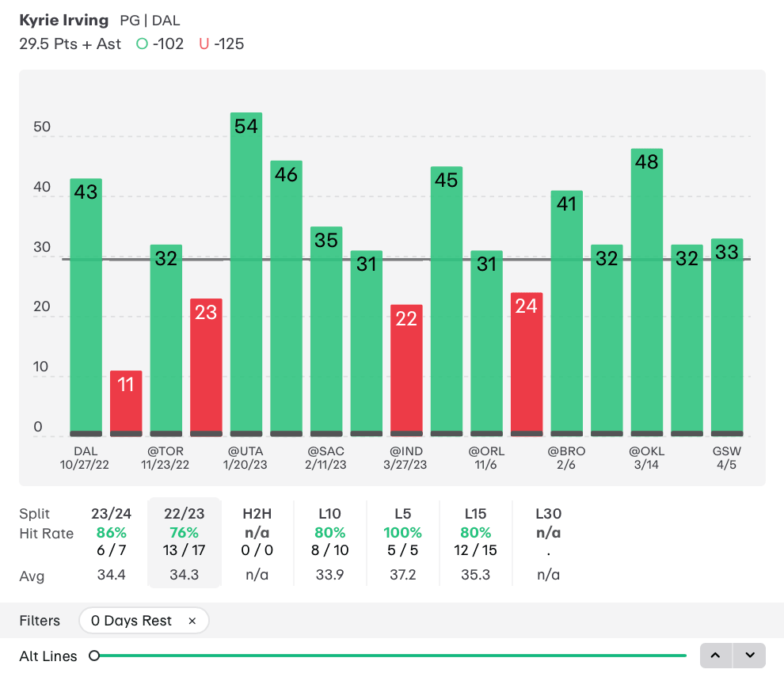
Task: Remove the 0 Days Rest filter
Action: tap(192, 621)
